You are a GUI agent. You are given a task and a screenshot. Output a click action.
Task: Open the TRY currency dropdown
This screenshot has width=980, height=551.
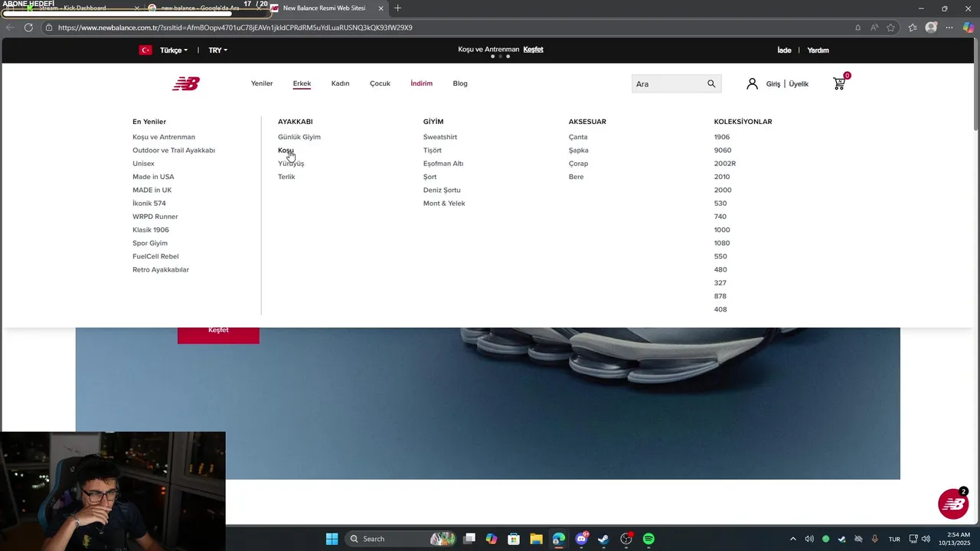click(218, 51)
